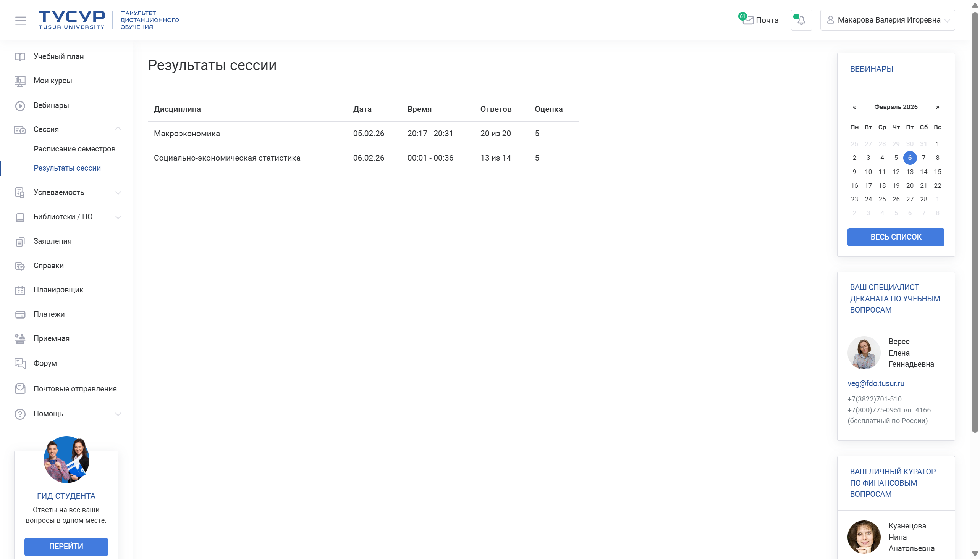The image size is (980, 559).
Task: Go to next month in calendar
Action: point(937,107)
